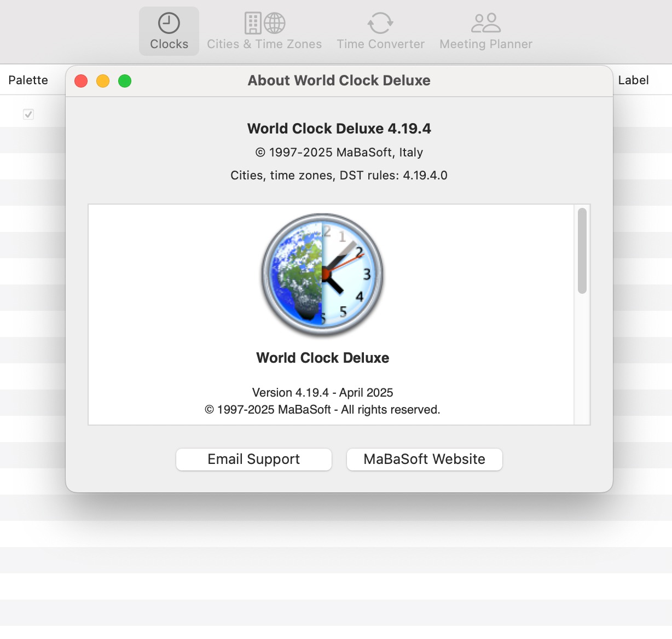Screen dimensions: 672x639
Task: Select the version text World Clock Deluxe 4.19.4
Action: pyautogui.click(x=339, y=129)
